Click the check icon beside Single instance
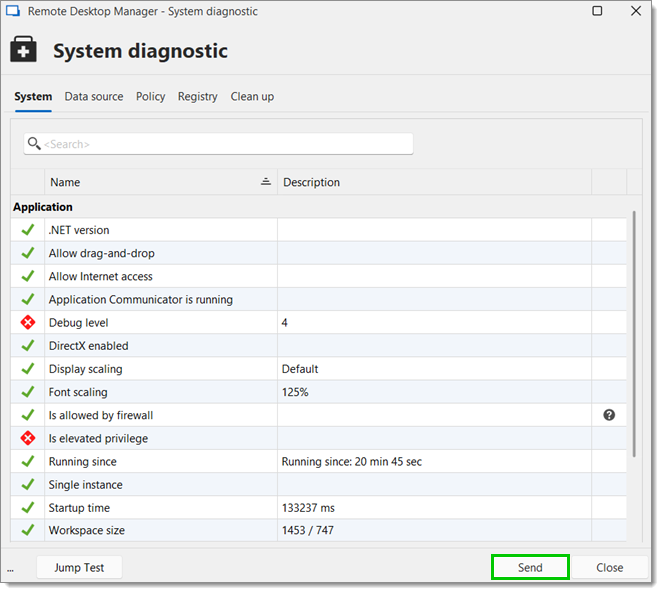The height and width of the screenshot is (593, 662). click(x=28, y=485)
